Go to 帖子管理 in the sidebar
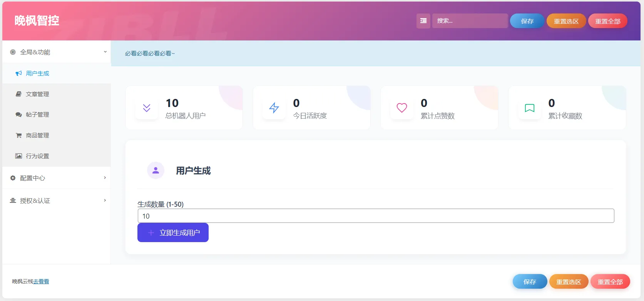This screenshot has height=301, width=644. coord(57,115)
